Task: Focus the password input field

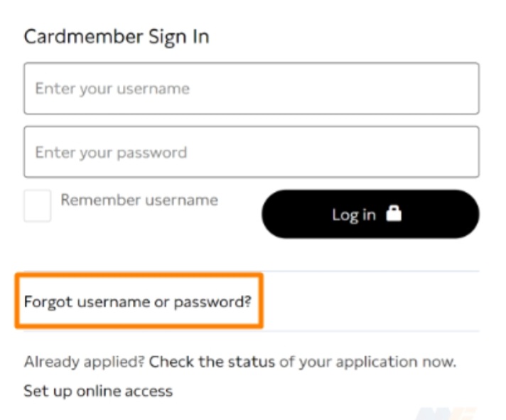Action: tap(252, 152)
